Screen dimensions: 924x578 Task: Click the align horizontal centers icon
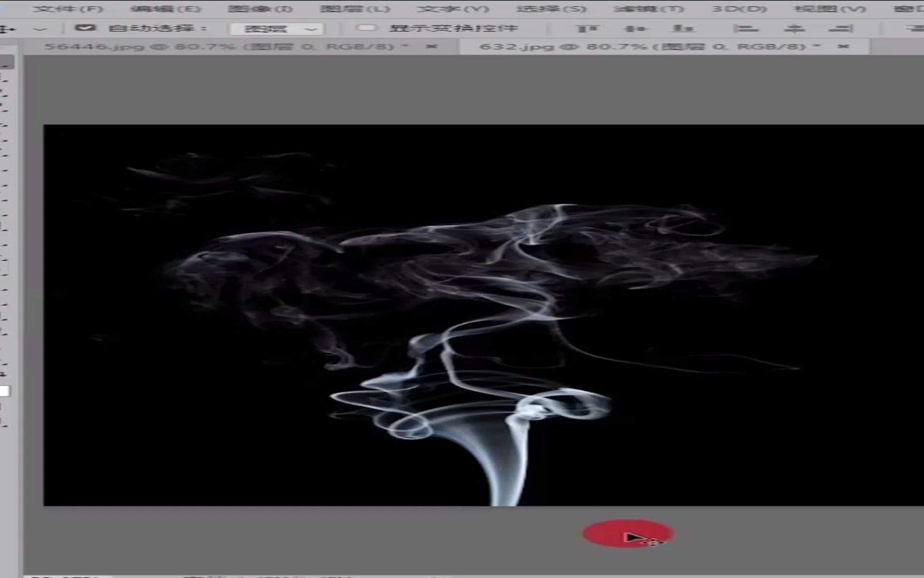coord(794,28)
